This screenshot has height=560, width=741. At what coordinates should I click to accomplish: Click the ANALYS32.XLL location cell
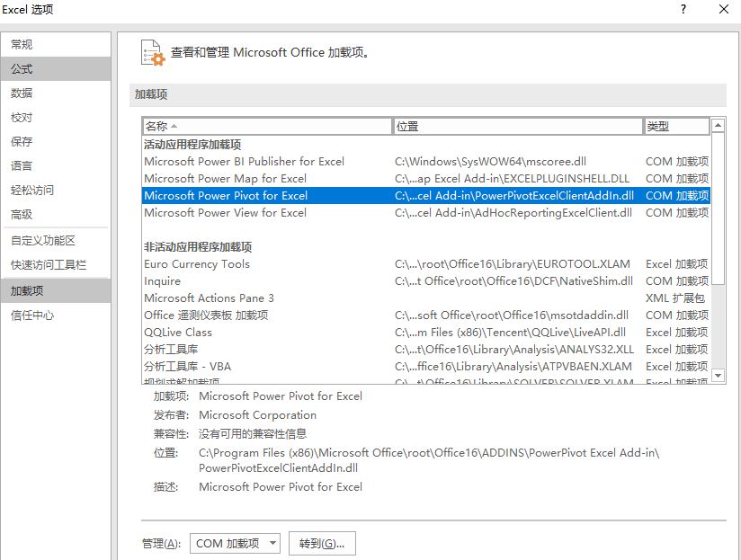[x=514, y=350]
